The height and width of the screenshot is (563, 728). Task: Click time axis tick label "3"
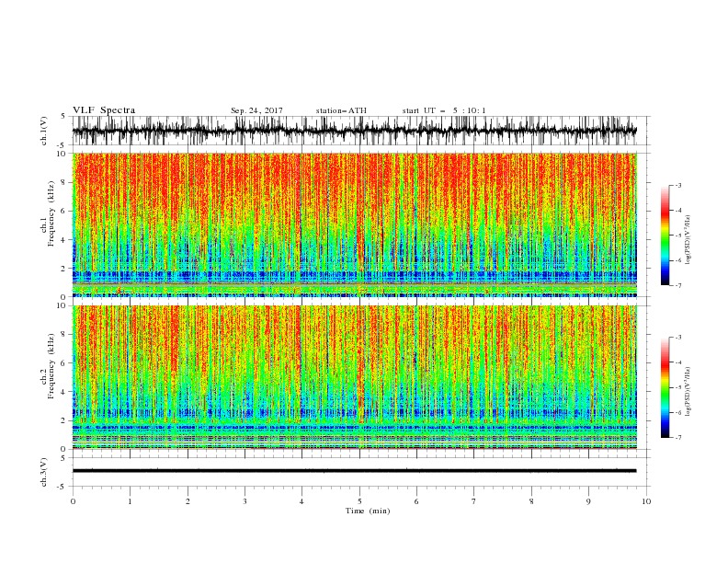(x=245, y=501)
